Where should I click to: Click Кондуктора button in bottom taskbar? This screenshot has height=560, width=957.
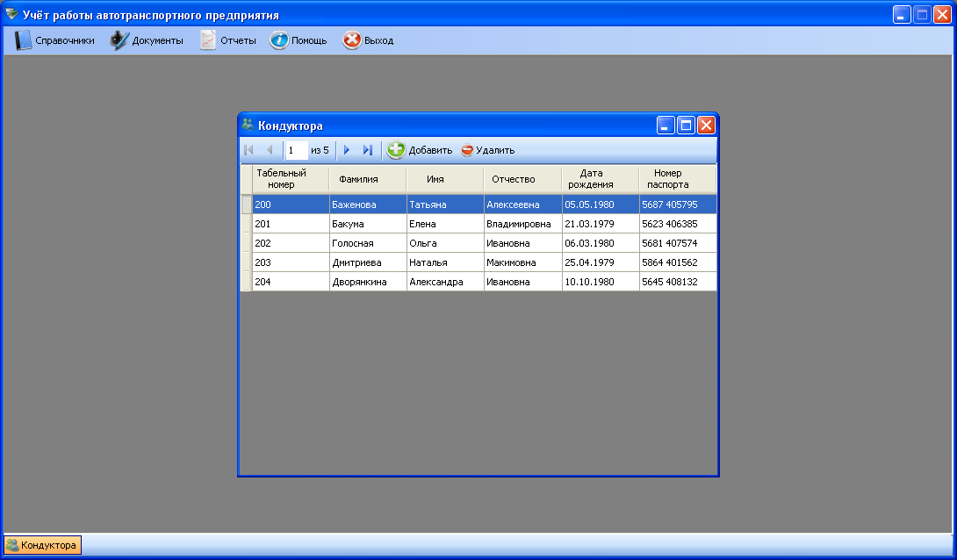[x=43, y=545]
